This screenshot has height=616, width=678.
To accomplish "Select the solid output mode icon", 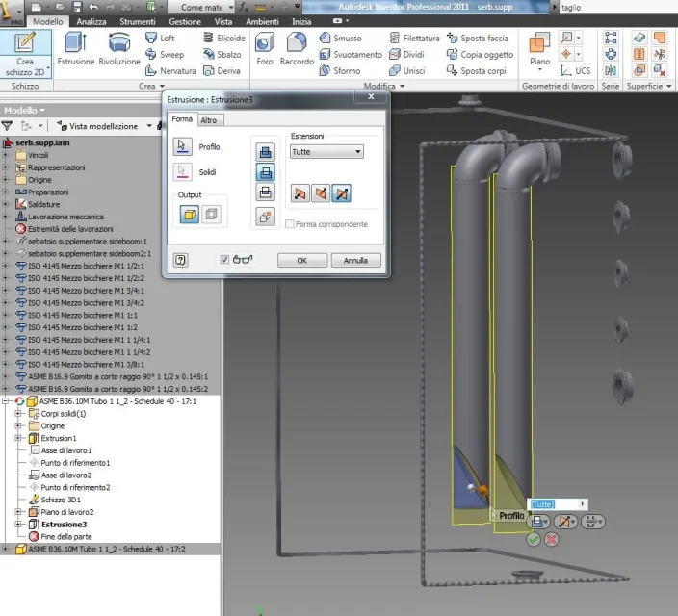I will pos(190,214).
